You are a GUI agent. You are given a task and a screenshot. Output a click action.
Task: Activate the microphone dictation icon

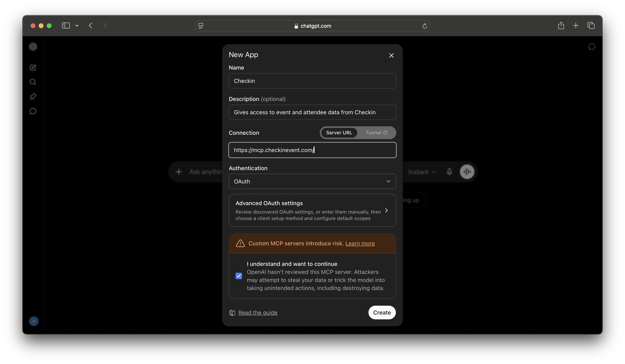coord(449,172)
